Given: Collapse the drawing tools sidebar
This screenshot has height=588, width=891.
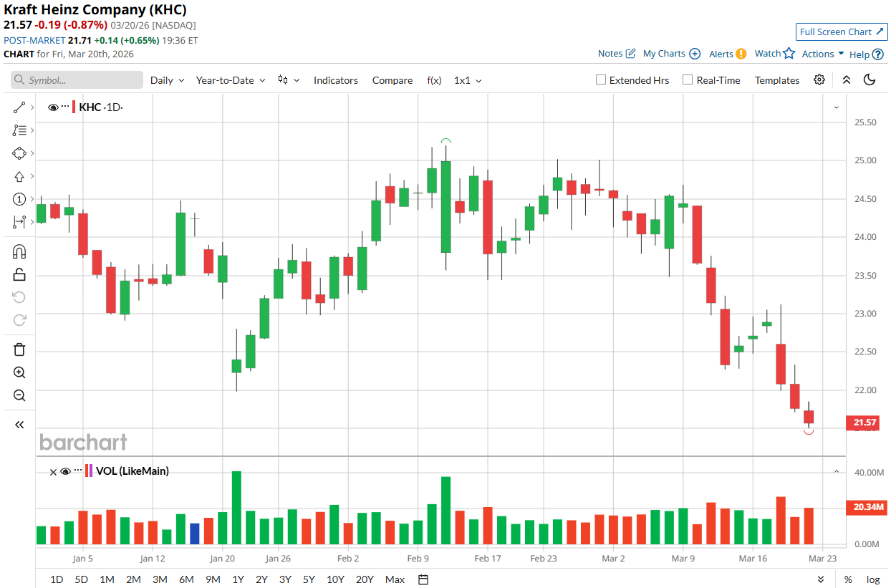Looking at the screenshot, I should pos(19,425).
